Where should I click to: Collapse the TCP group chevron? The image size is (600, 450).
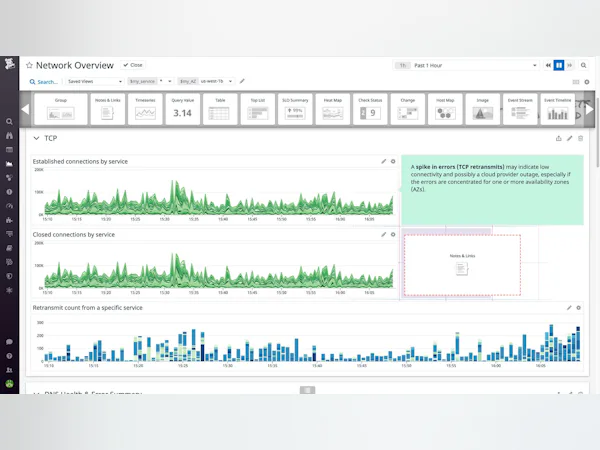36,139
